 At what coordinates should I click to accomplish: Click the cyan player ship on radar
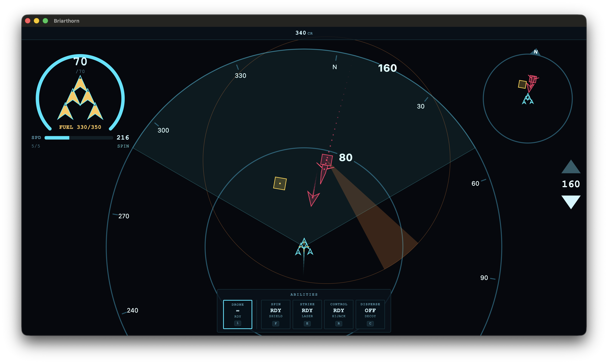tap(304, 247)
